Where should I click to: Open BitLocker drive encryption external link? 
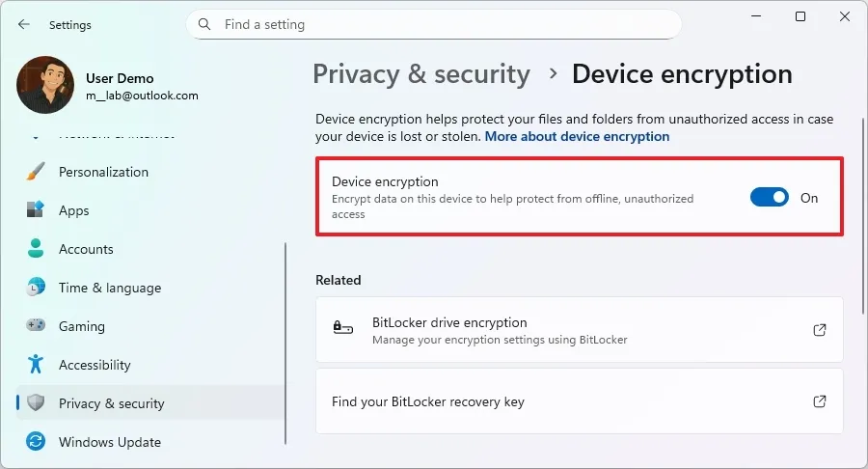click(x=819, y=330)
